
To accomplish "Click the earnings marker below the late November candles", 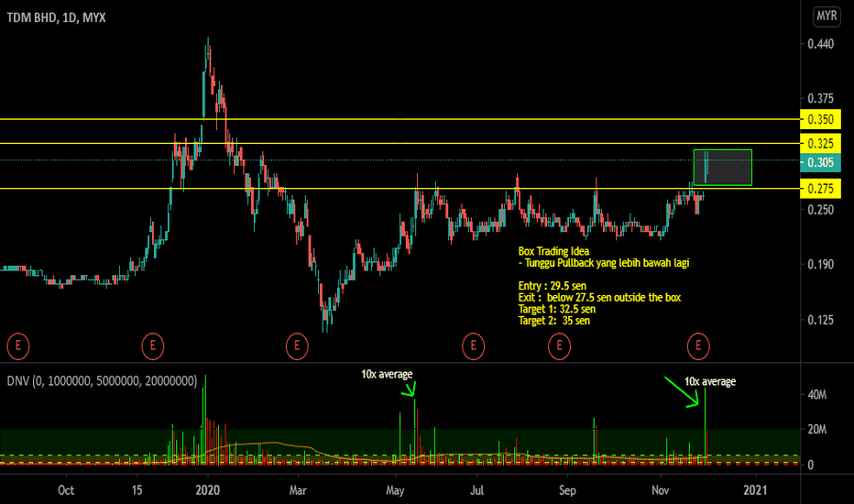I will (x=698, y=346).
